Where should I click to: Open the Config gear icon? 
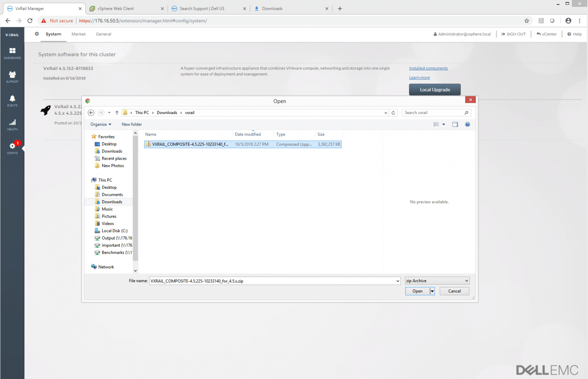click(x=12, y=146)
